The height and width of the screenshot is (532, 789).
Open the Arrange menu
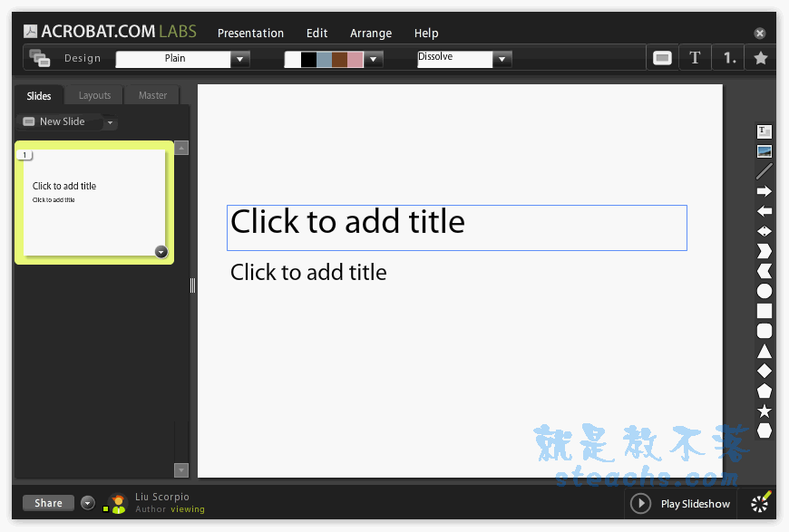(x=371, y=34)
